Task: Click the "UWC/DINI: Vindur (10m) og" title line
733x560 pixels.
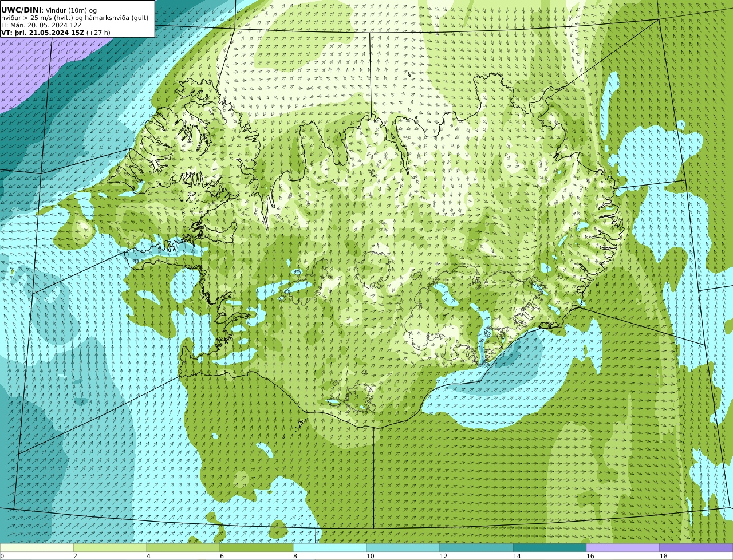Action: (49, 10)
